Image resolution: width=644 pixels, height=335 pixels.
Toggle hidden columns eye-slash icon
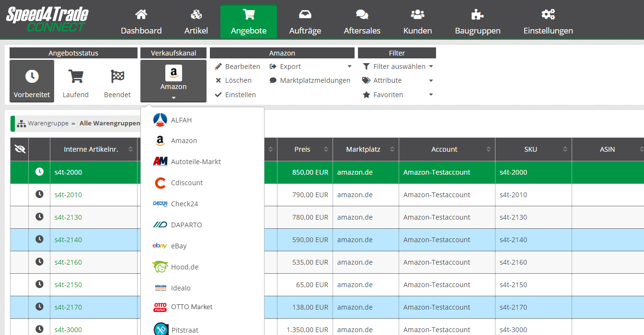pyautogui.click(x=20, y=149)
